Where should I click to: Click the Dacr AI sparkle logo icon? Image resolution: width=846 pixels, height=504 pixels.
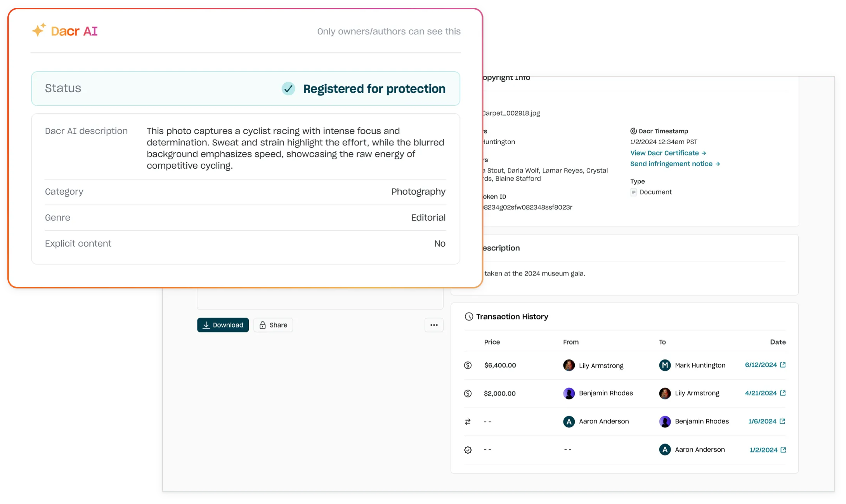(39, 30)
